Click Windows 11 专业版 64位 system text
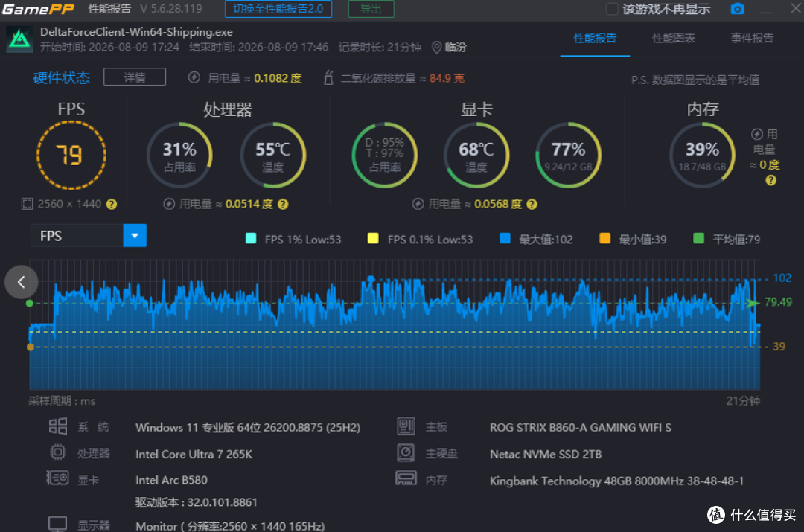804x532 pixels. coord(248,427)
